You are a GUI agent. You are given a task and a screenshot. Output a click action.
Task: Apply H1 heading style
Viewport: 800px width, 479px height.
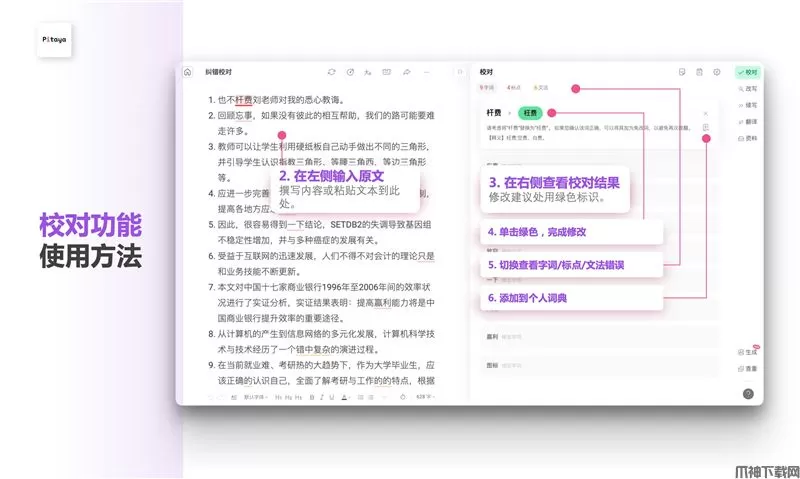[279, 397]
